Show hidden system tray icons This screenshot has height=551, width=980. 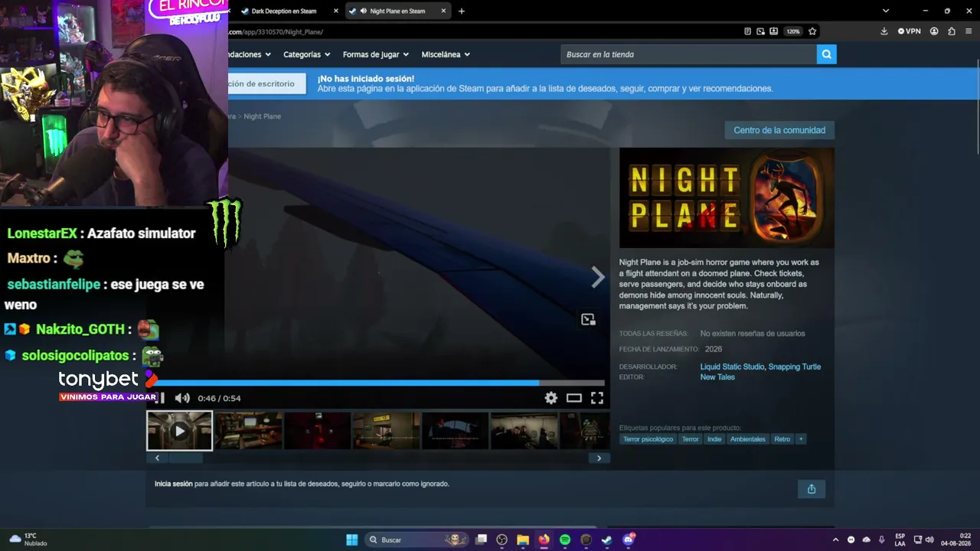(835, 540)
